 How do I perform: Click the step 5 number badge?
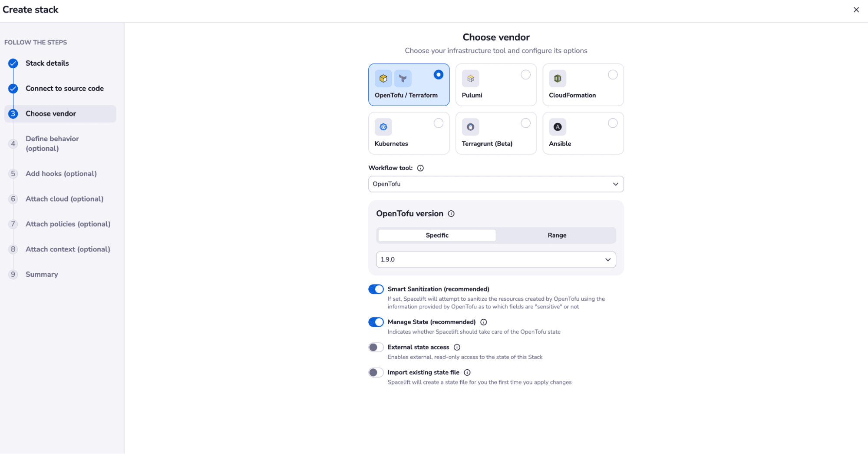point(13,174)
